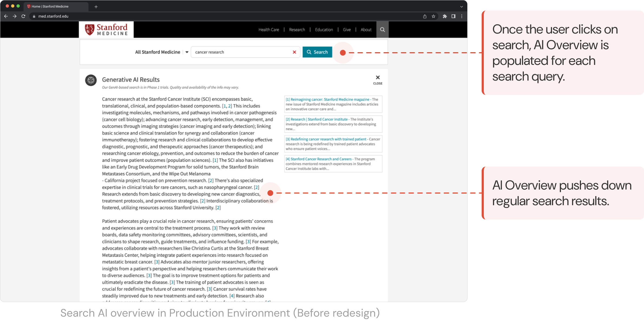Open the Research menu
Image resolution: width=644 pixels, height=322 pixels.
[x=297, y=30]
